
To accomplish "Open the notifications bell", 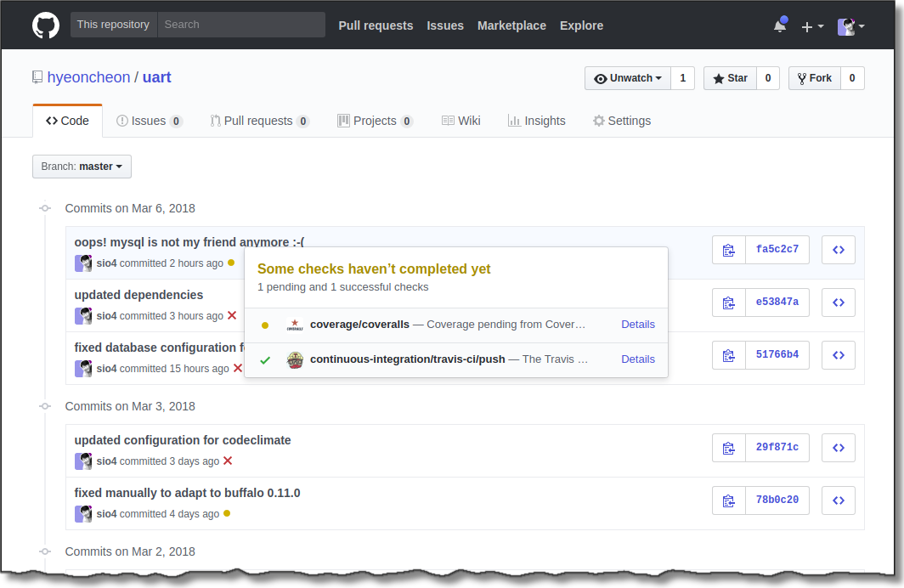I will pos(779,26).
